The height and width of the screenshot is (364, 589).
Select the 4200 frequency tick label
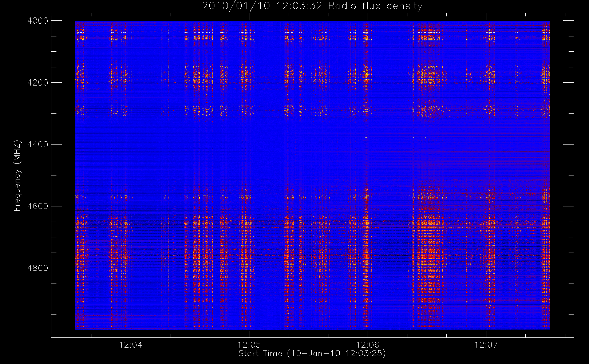click(x=38, y=83)
